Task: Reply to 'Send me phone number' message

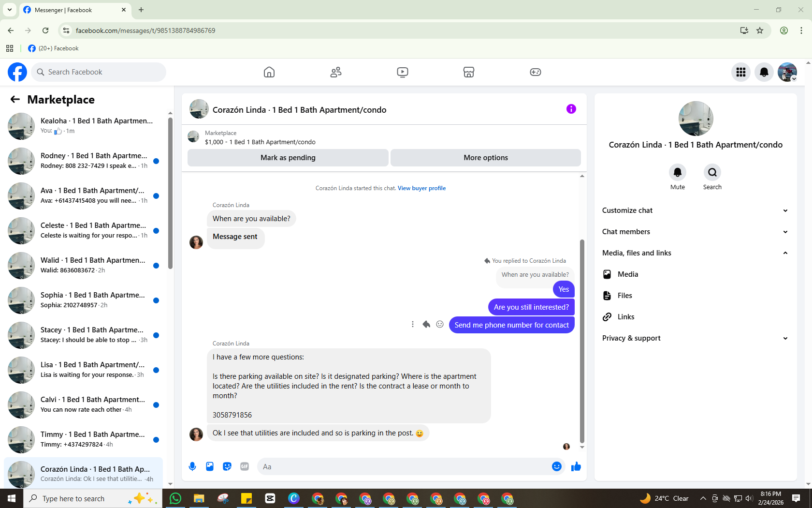Action: pyautogui.click(x=426, y=324)
